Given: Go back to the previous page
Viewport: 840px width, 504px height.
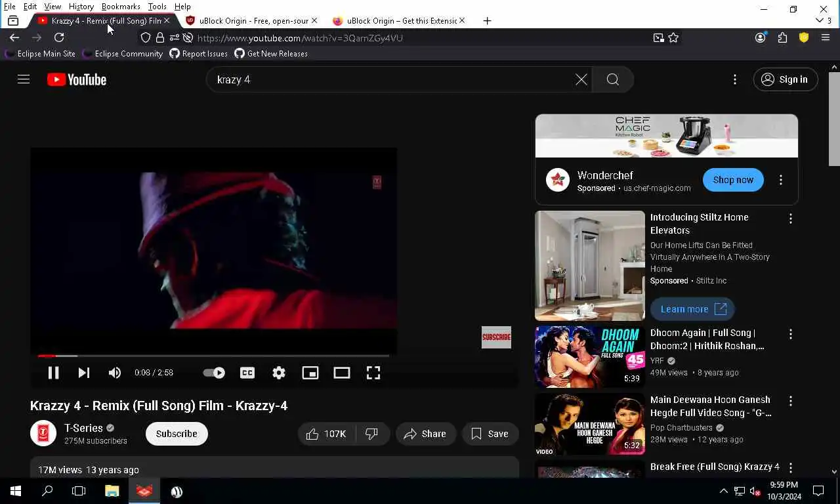Looking at the screenshot, I should click(x=14, y=38).
